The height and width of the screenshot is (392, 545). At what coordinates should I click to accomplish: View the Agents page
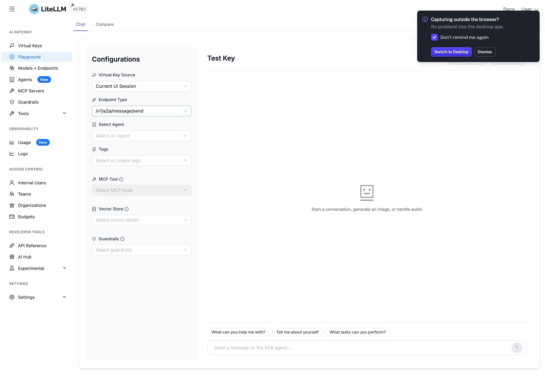(x=25, y=79)
